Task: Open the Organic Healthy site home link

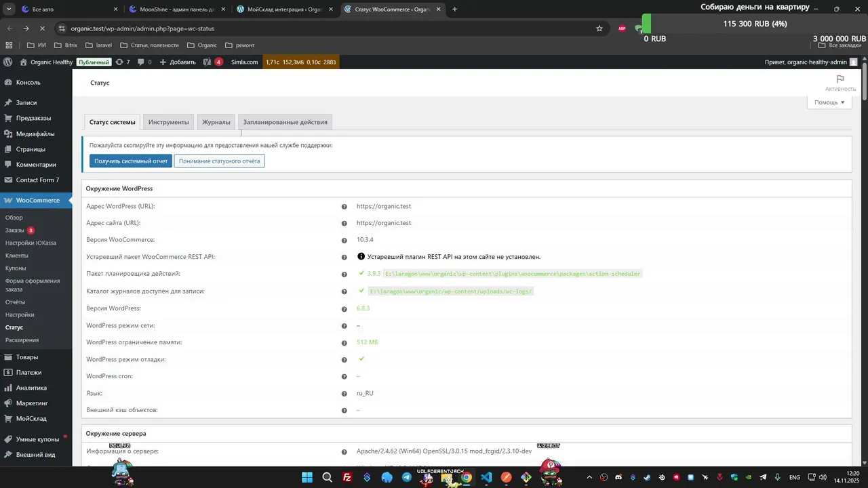Action: click(46, 62)
